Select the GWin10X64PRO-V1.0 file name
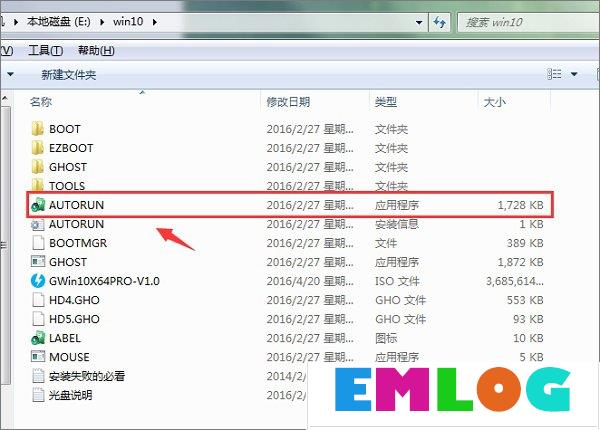Screen dimensions: 600x430 [x=104, y=281]
